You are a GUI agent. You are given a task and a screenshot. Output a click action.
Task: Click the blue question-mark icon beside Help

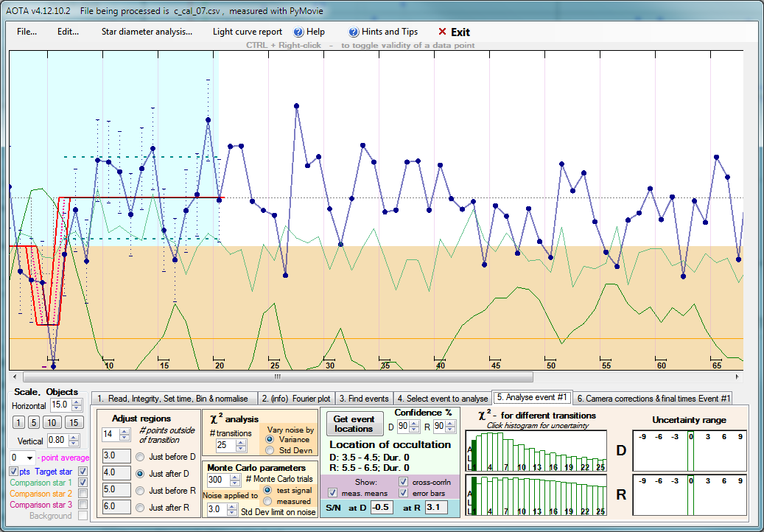coord(298,32)
